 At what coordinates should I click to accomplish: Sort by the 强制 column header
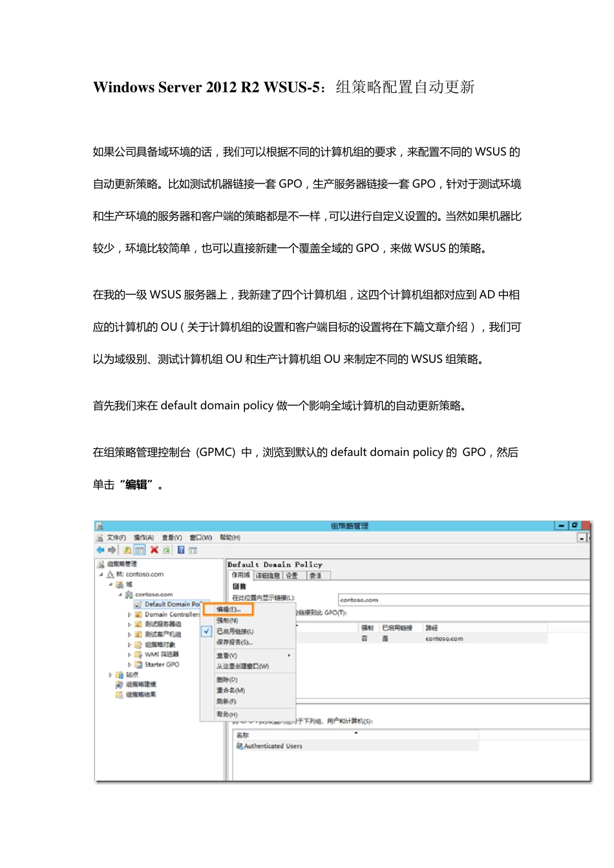[x=369, y=628]
